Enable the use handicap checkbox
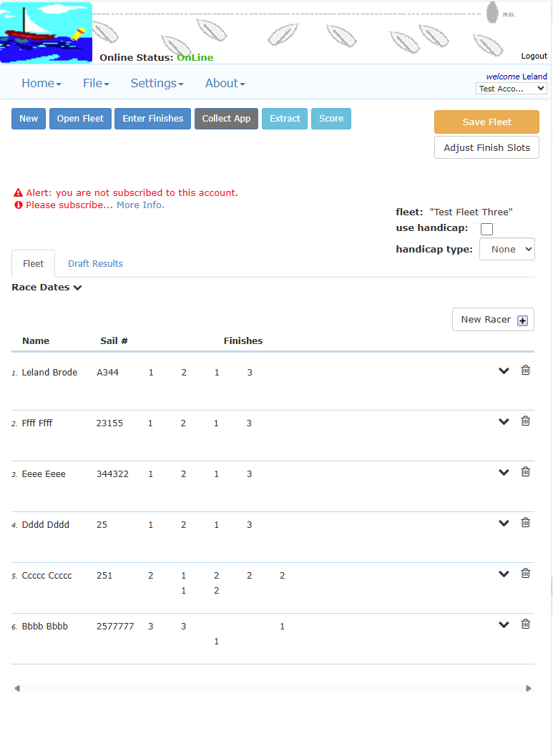This screenshot has width=553, height=756. (x=487, y=230)
